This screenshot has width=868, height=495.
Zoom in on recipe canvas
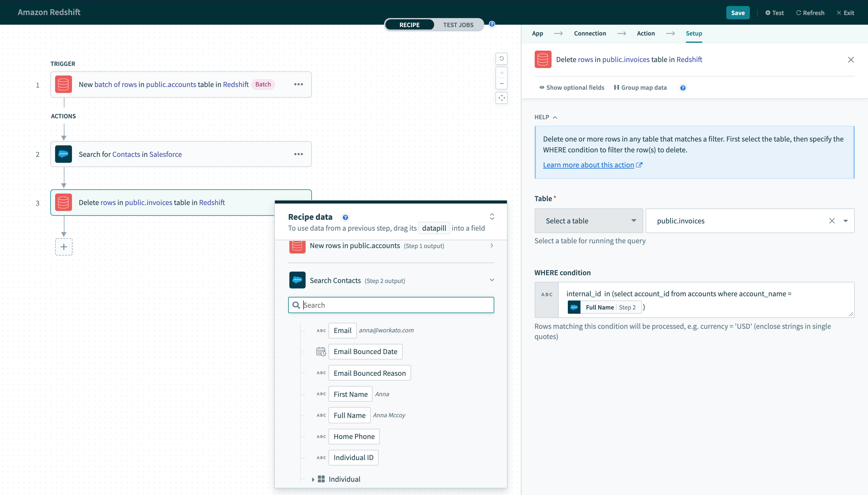501,73
